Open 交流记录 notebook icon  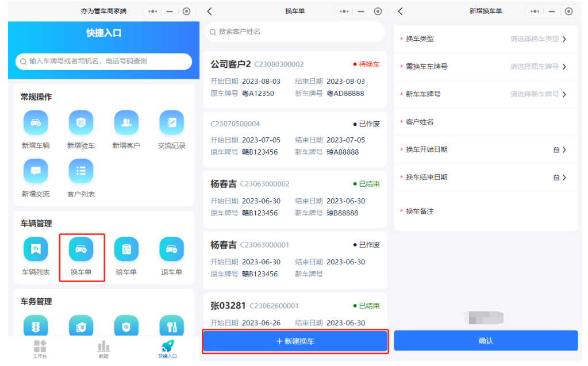[x=171, y=122]
